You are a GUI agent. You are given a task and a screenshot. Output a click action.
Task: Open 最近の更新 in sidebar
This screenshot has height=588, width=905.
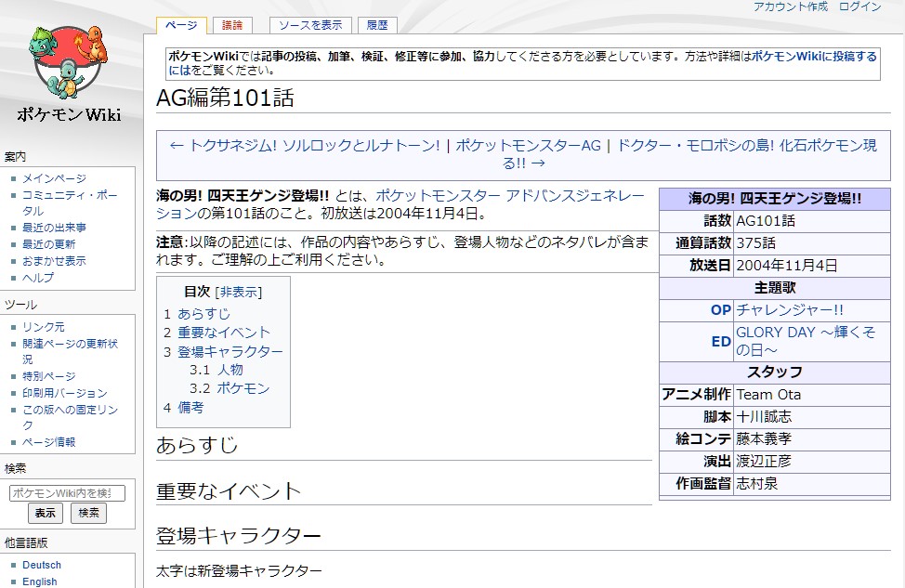pyautogui.click(x=48, y=244)
